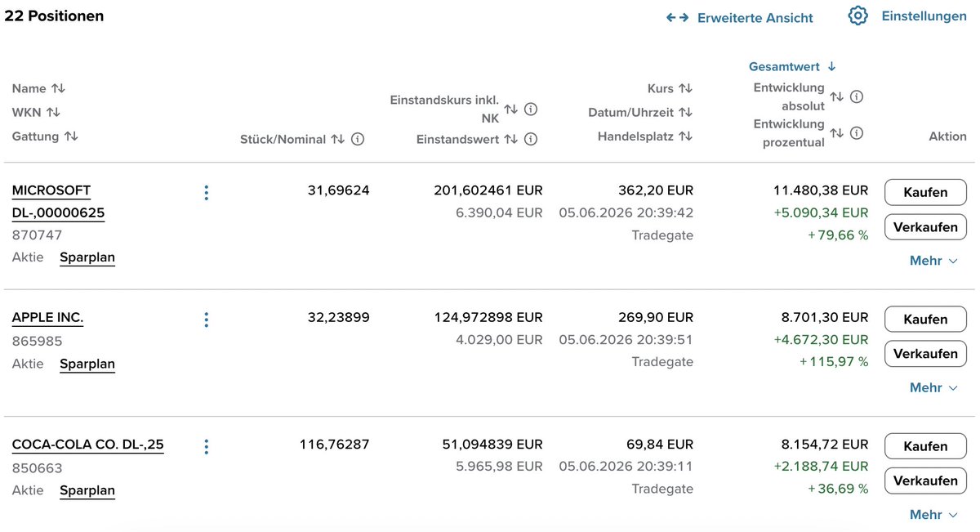The width and height of the screenshot is (980, 532).
Task: Sort positions by WKN arrows
Action: coord(53,112)
